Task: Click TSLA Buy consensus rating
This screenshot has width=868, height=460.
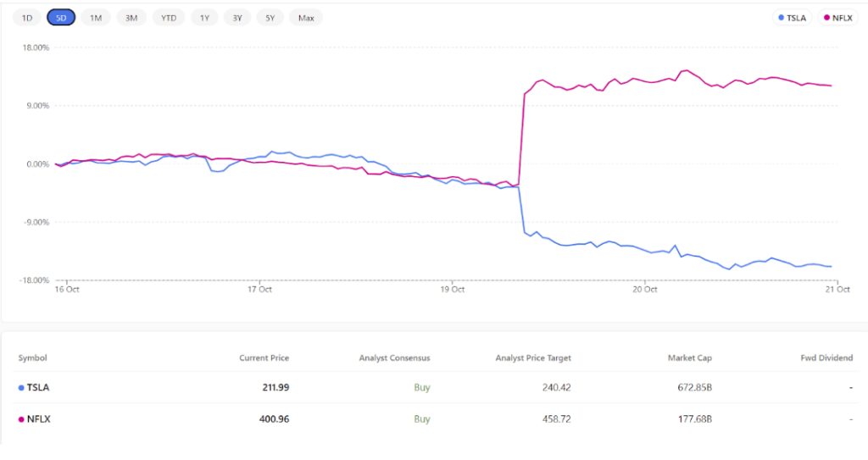Action: [x=422, y=387]
